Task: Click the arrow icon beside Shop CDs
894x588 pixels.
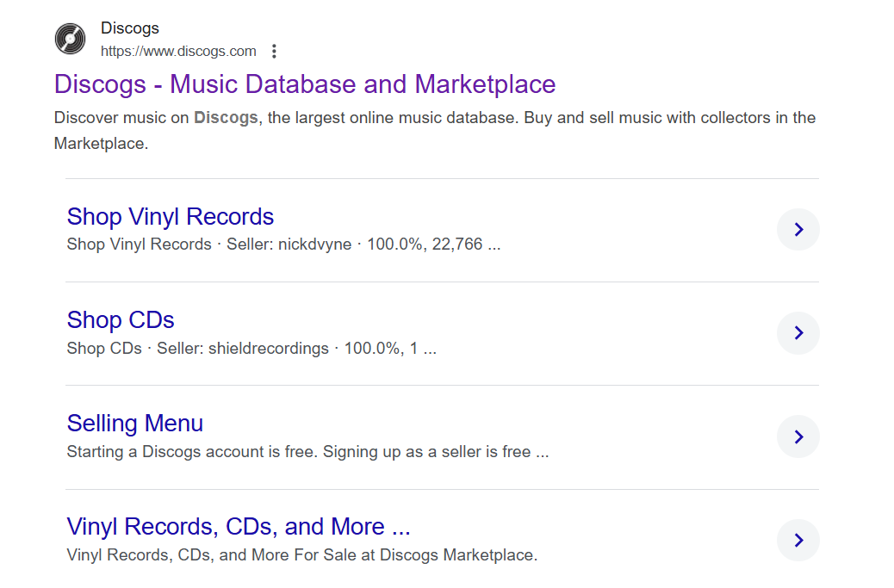Action: tap(798, 333)
